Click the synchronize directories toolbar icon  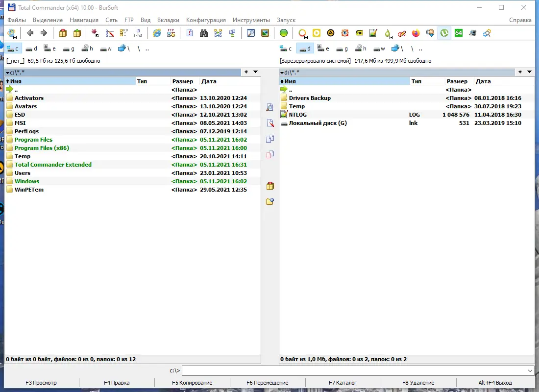(x=218, y=33)
